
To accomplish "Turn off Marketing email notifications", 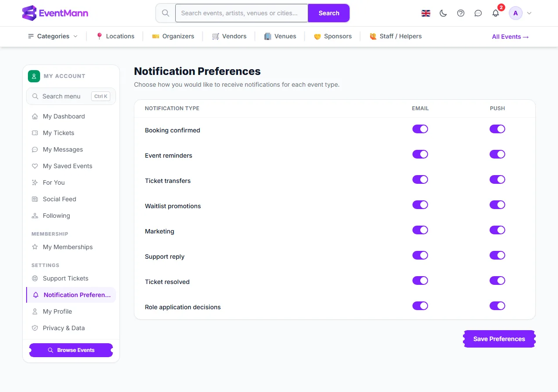I will click(x=420, y=230).
